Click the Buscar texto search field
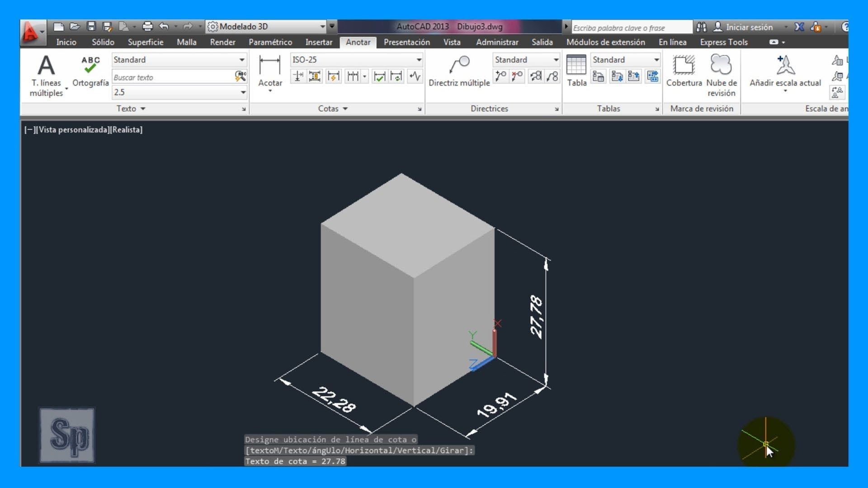 coord(172,77)
